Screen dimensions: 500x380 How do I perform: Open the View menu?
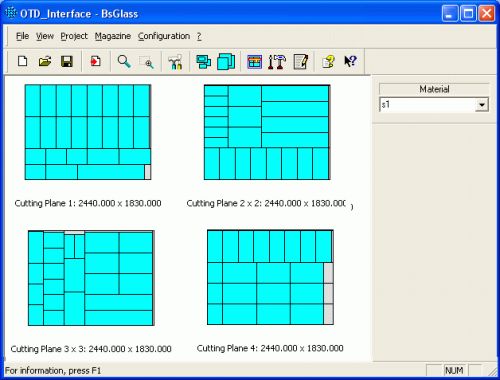45,36
